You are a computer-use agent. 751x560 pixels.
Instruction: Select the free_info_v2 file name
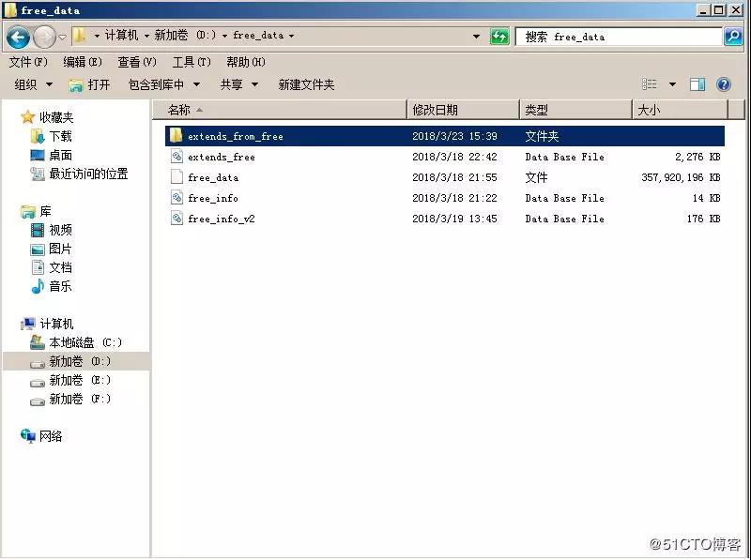pos(222,219)
